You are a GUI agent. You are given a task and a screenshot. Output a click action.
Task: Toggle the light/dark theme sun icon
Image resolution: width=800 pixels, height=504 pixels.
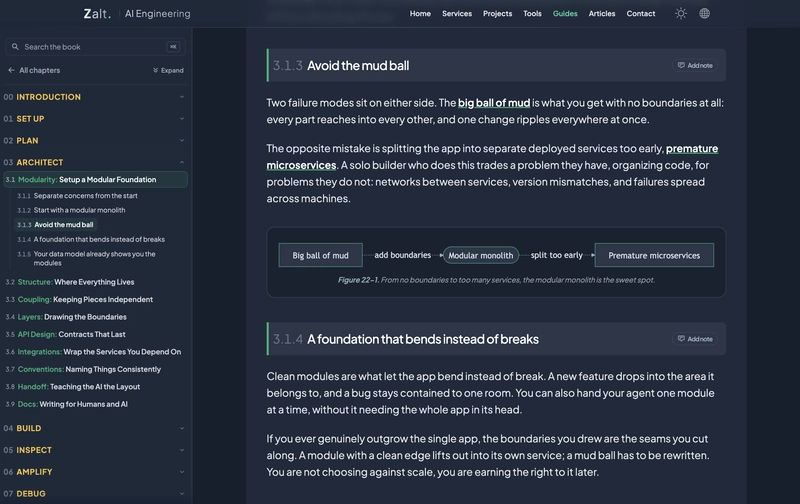pyautogui.click(x=681, y=14)
